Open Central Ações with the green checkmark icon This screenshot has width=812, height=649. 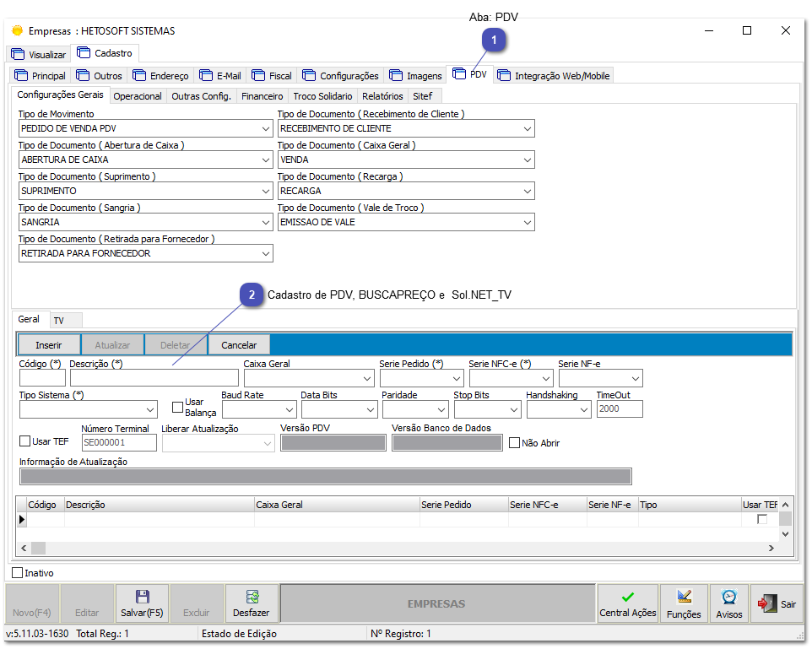pos(627,596)
